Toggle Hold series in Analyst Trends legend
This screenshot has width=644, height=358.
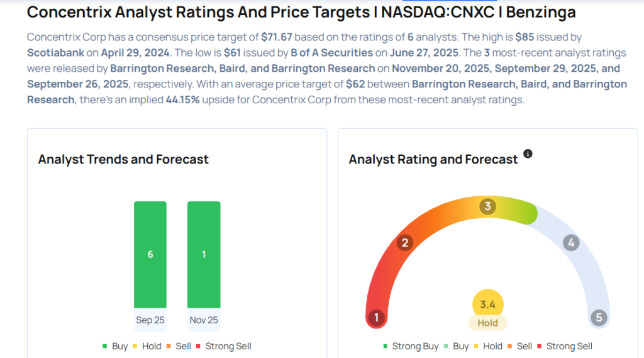[x=147, y=346]
